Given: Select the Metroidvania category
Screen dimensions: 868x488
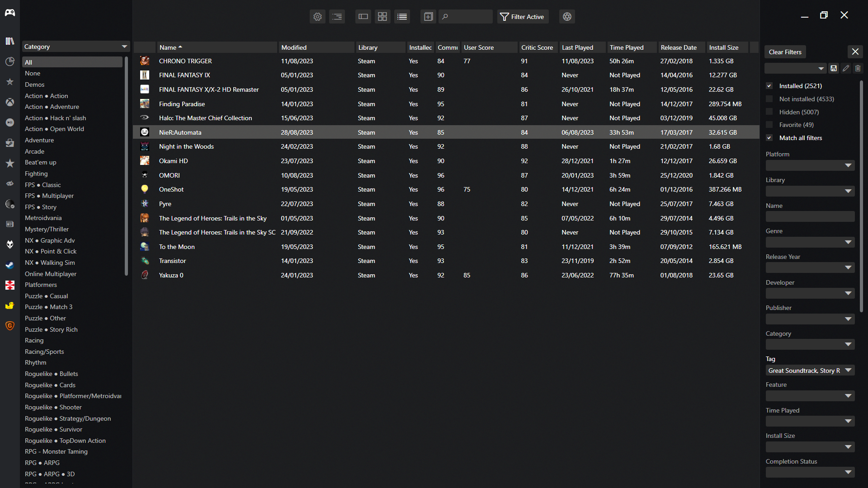Looking at the screenshot, I should (x=43, y=218).
